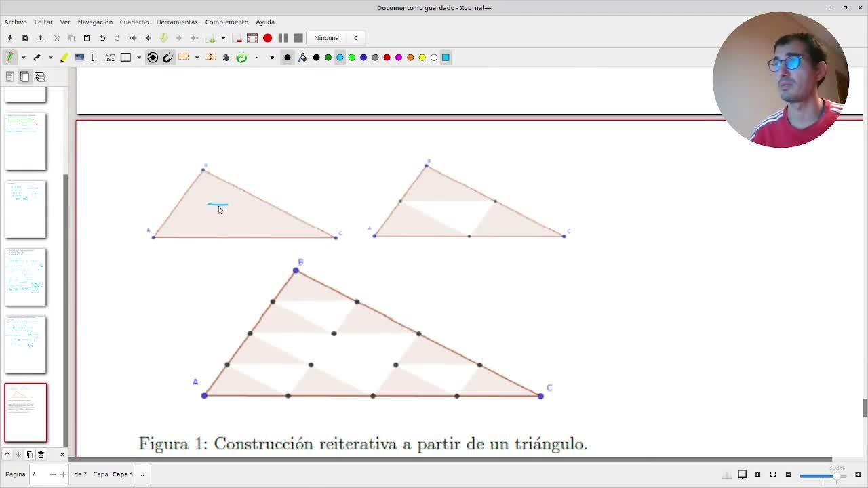This screenshot has height=488, width=868.
Task: Toggle grid snapping magnet
Action: tap(168, 58)
